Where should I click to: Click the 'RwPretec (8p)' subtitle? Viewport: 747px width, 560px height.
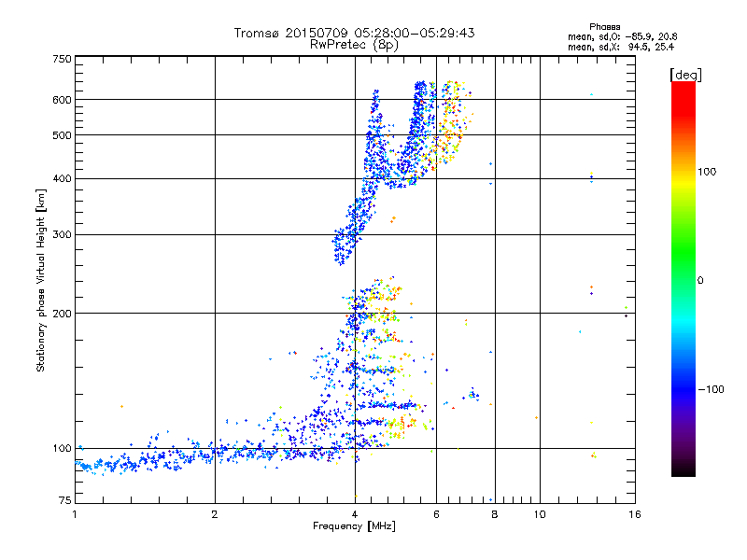(354, 45)
